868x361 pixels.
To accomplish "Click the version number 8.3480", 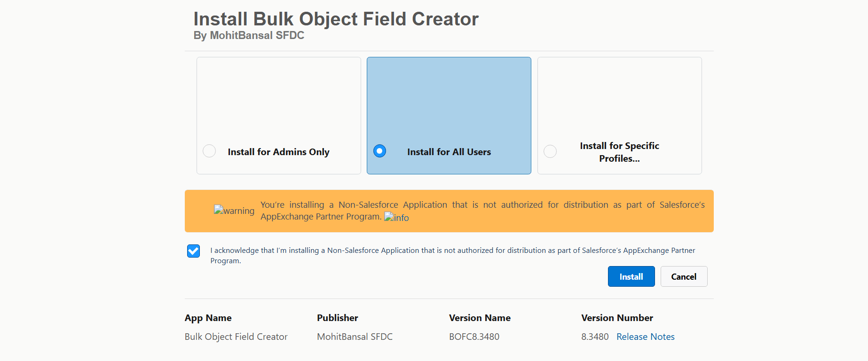I will (595, 337).
